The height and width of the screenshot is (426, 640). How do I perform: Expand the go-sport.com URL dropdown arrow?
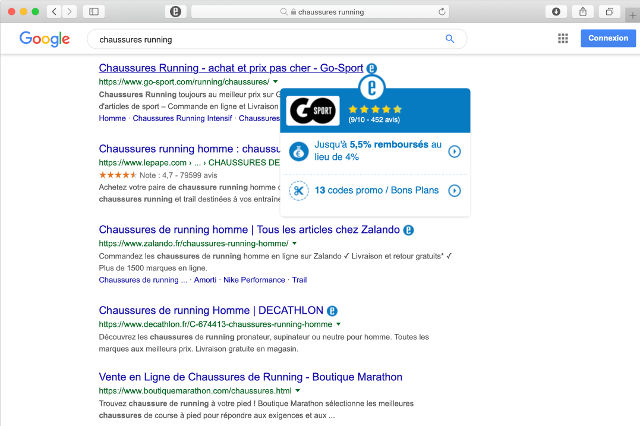(276, 82)
